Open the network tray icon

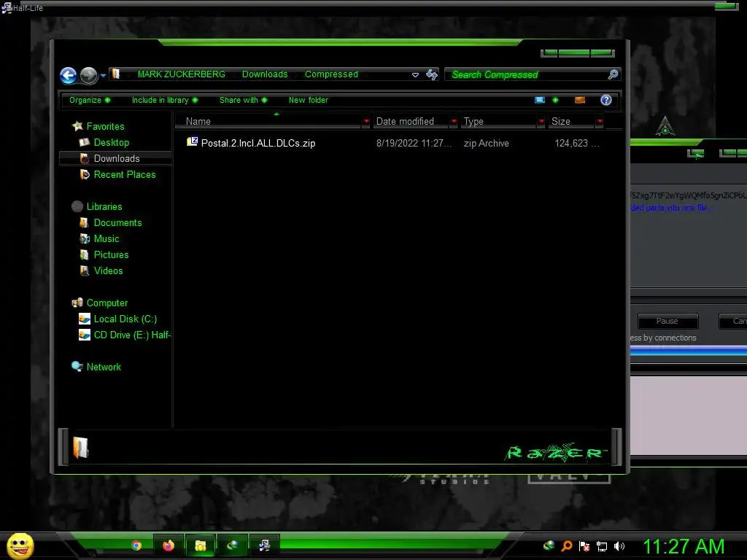coord(602,546)
